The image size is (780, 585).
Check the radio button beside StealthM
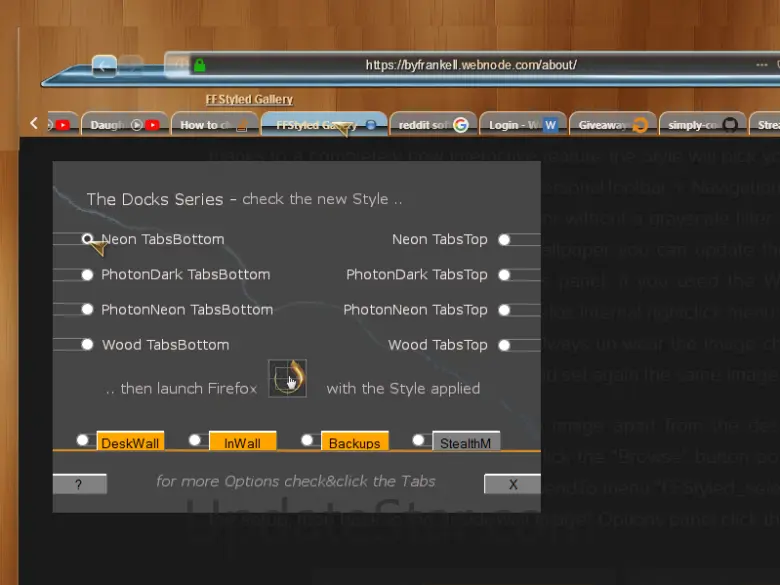point(418,440)
